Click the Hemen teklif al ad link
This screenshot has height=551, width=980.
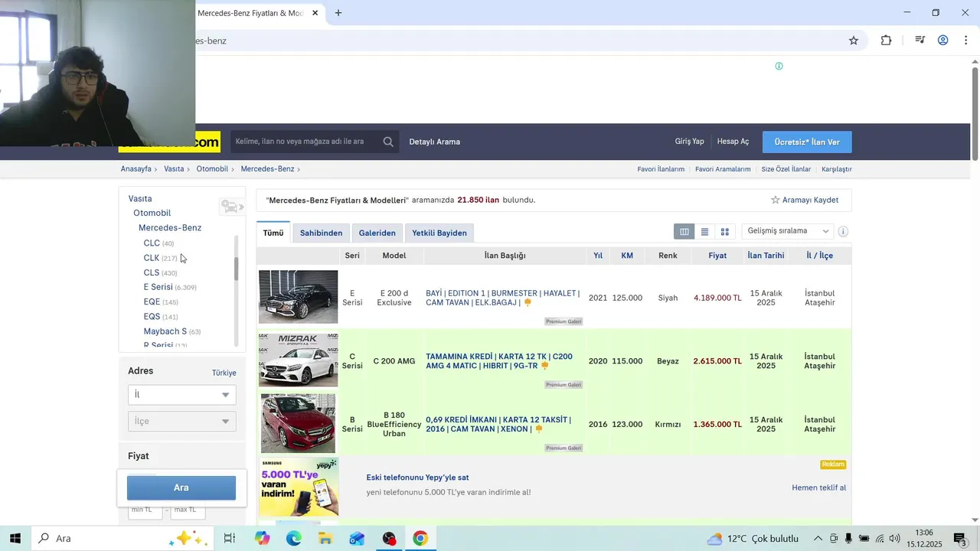tap(818, 487)
